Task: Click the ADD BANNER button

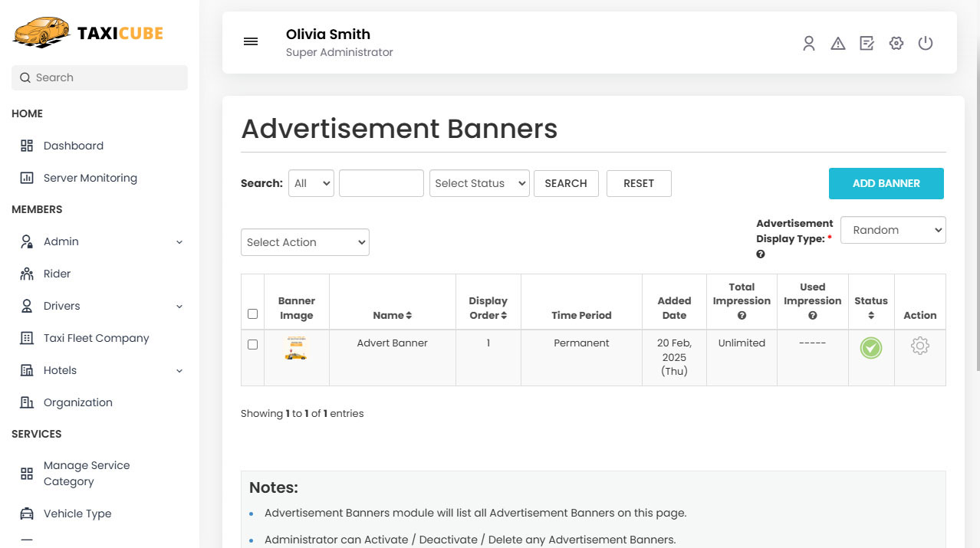Action: [x=886, y=184]
